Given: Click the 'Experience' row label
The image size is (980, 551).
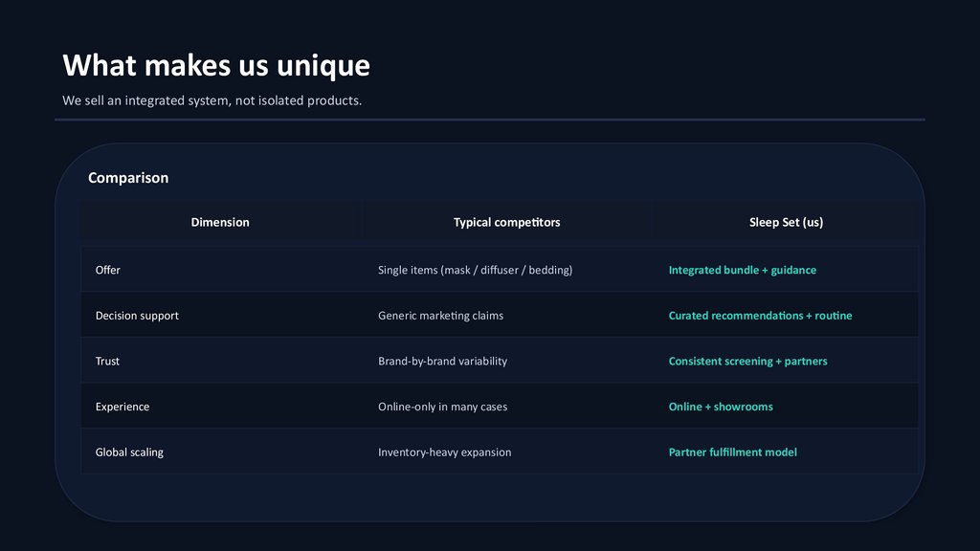Looking at the screenshot, I should point(122,407).
